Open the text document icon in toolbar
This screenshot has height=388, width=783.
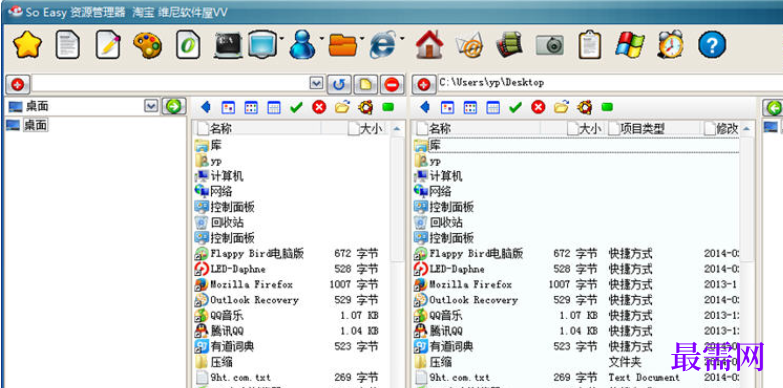(67, 45)
